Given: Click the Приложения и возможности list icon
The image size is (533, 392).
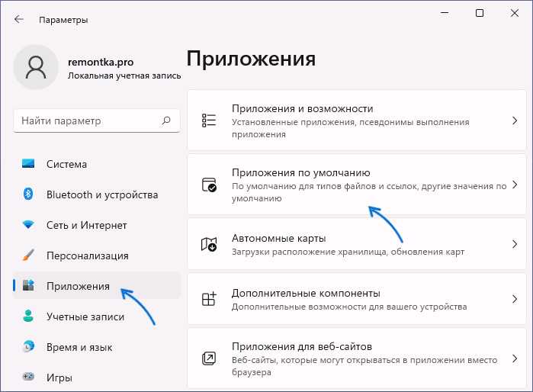Looking at the screenshot, I should coord(209,120).
